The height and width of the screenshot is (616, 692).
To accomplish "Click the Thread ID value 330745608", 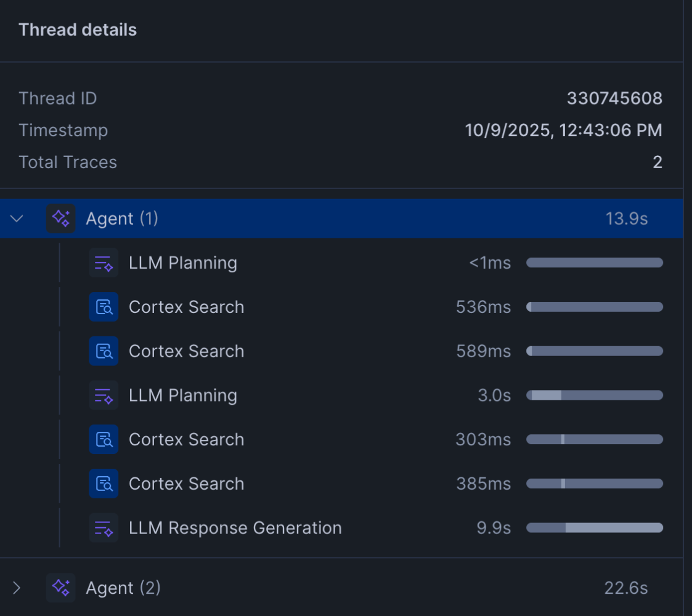I will [x=614, y=99].
